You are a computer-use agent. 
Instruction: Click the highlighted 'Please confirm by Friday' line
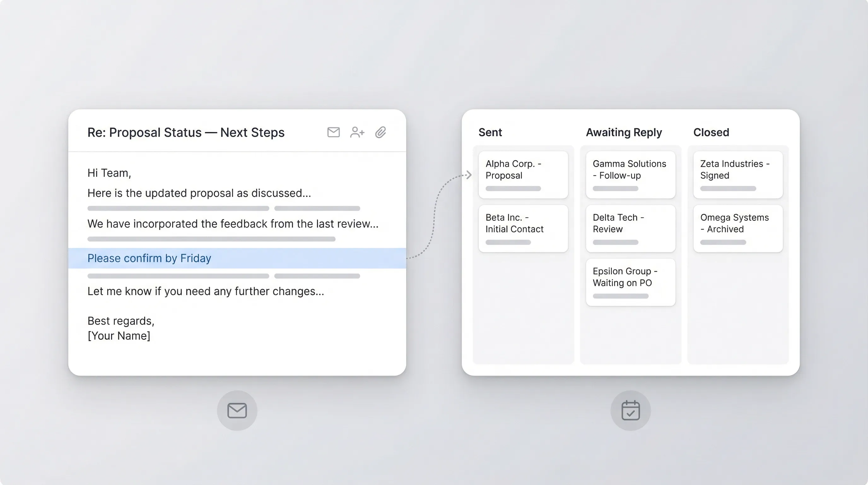tap(149, 258)
